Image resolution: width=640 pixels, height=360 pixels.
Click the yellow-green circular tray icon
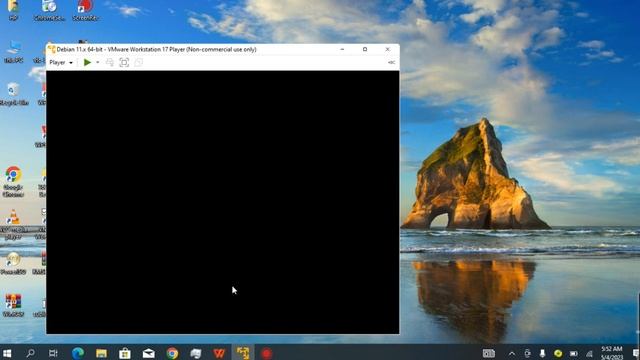pos(558,353)
